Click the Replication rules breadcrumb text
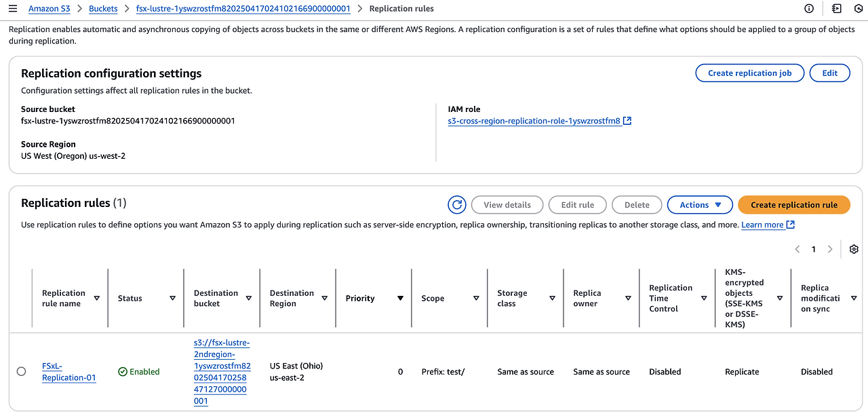The height and width of the screenshot is (416, 868). pyautogui.click(x=401, y=9)
